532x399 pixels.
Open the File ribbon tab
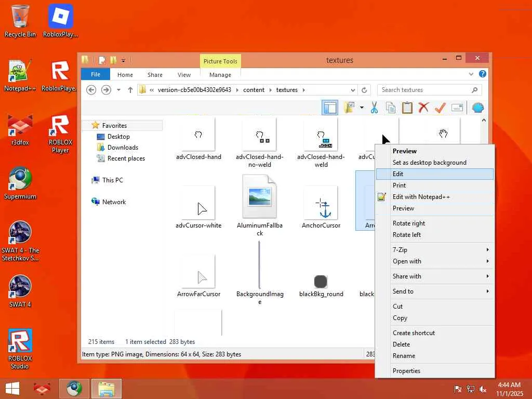96,74
